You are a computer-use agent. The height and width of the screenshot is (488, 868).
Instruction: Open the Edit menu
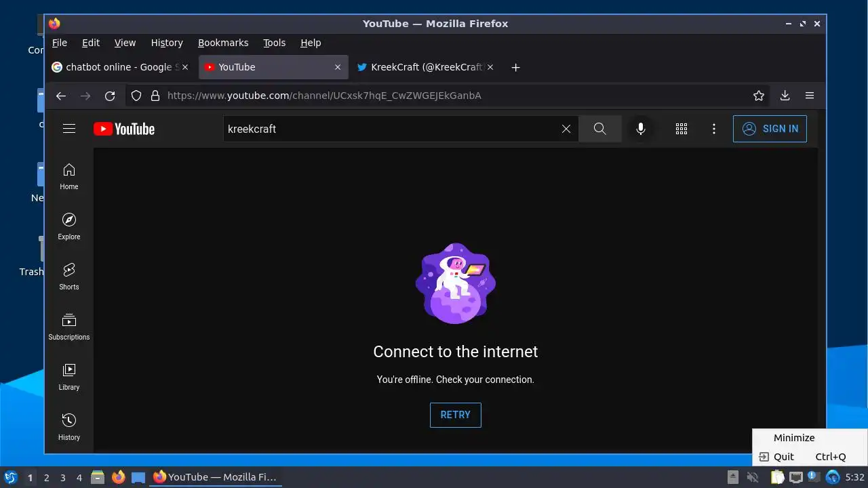tap(91, 43)
